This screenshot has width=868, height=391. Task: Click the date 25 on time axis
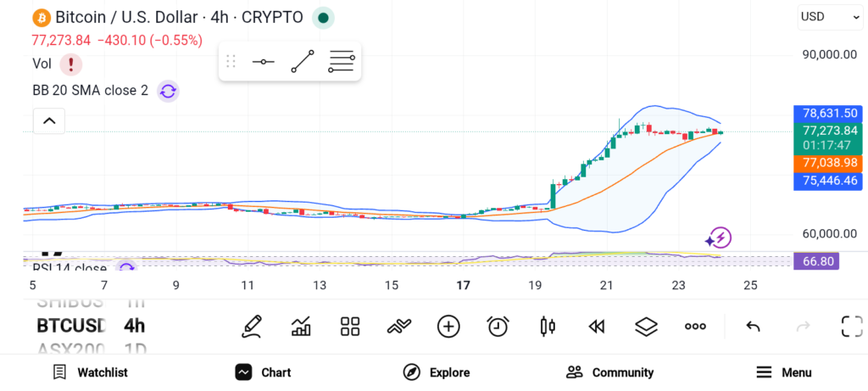pyautogui.click(x=750, y=286)
